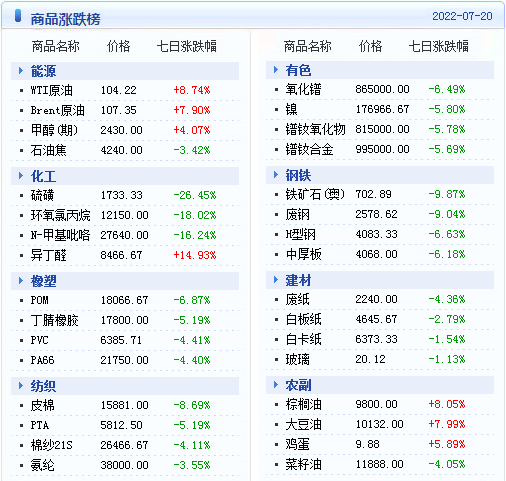Select Brent原油 commodity
Image resolution: width=506 pixels, height=481 pixels.
58,110
